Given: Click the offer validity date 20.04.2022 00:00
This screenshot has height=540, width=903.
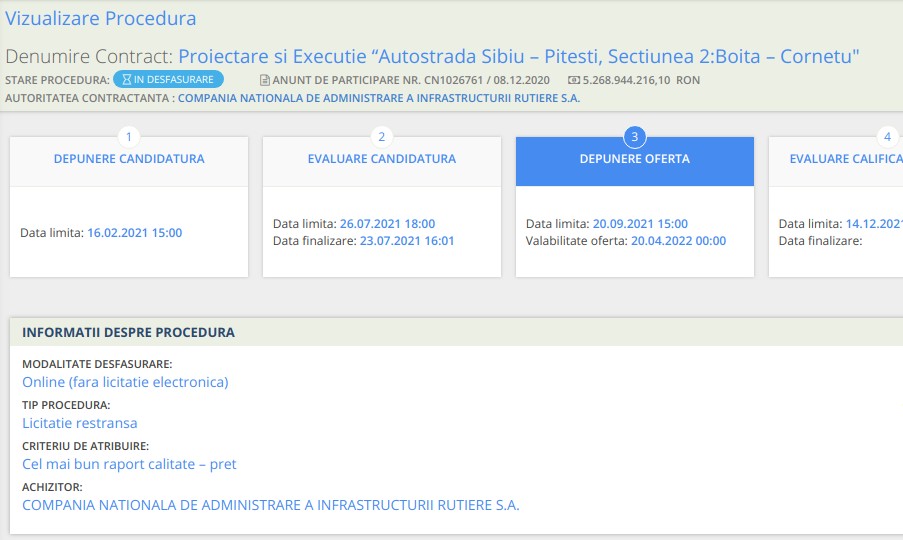Looking at the screenshot, I should (678, 241).
